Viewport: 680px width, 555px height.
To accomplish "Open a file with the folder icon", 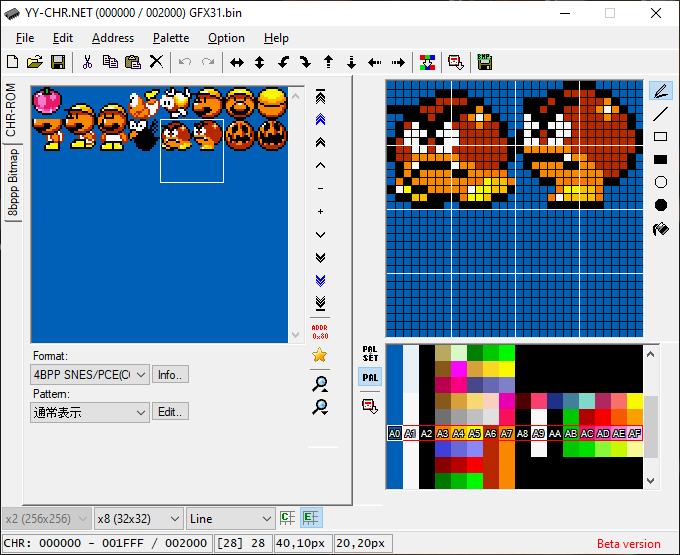I will point(35,62).
